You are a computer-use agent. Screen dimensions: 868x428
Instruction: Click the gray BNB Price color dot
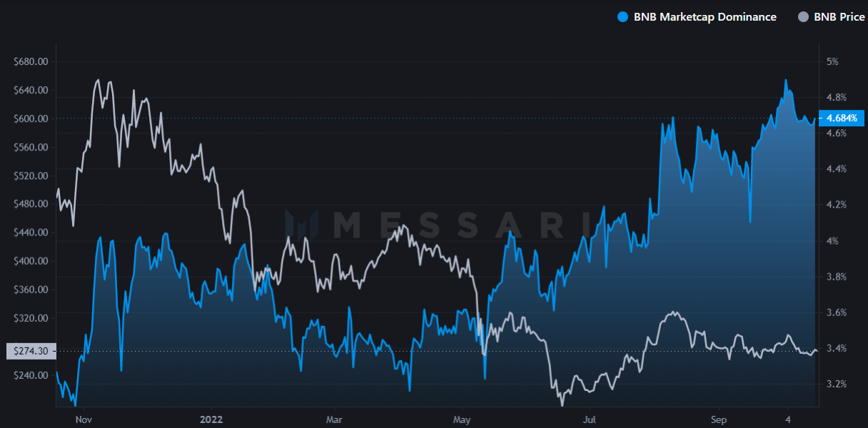803,17
